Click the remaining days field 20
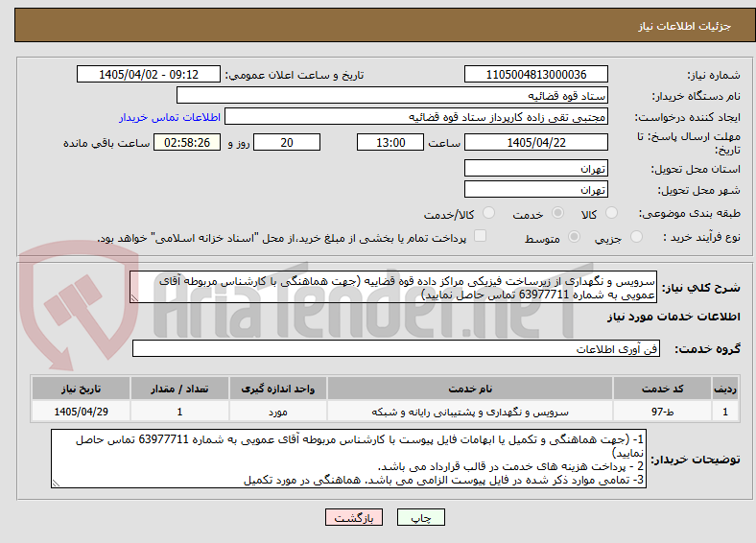 pyautogui.click(x=287, y=142)
